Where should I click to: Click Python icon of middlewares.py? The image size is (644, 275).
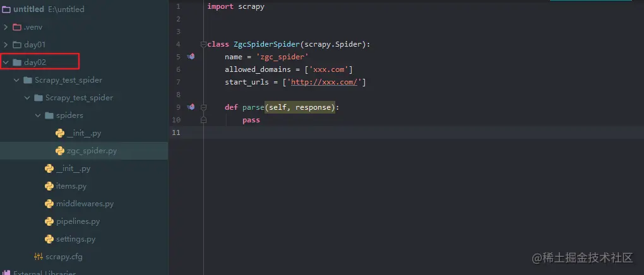pyautogui.click(x=49, y=204)
